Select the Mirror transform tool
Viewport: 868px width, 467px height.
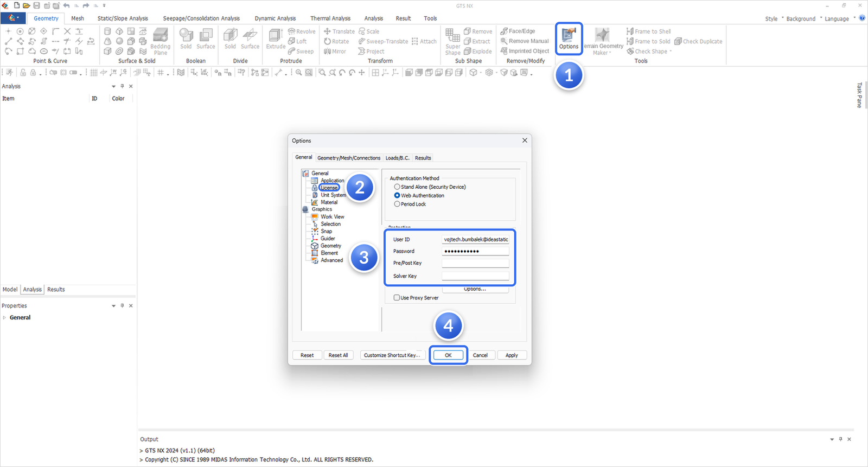point(335,52)
